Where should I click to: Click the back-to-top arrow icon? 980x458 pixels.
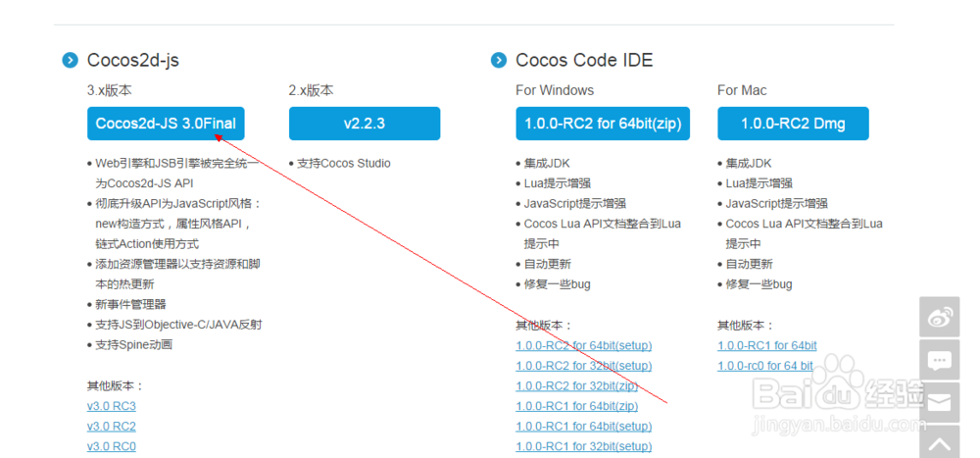pos(940,441)
